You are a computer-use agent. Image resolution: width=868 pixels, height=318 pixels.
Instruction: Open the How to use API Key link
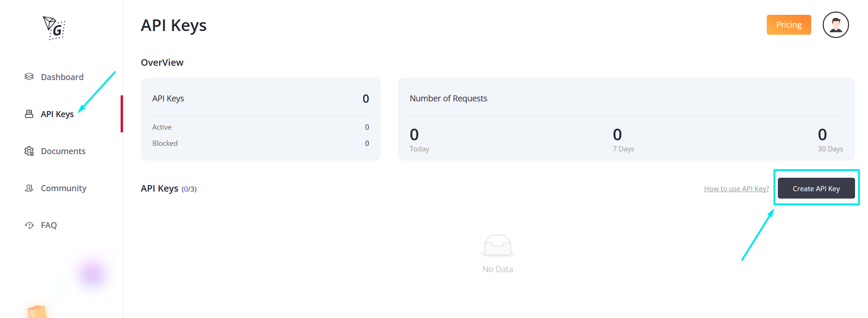pos(736,188)
